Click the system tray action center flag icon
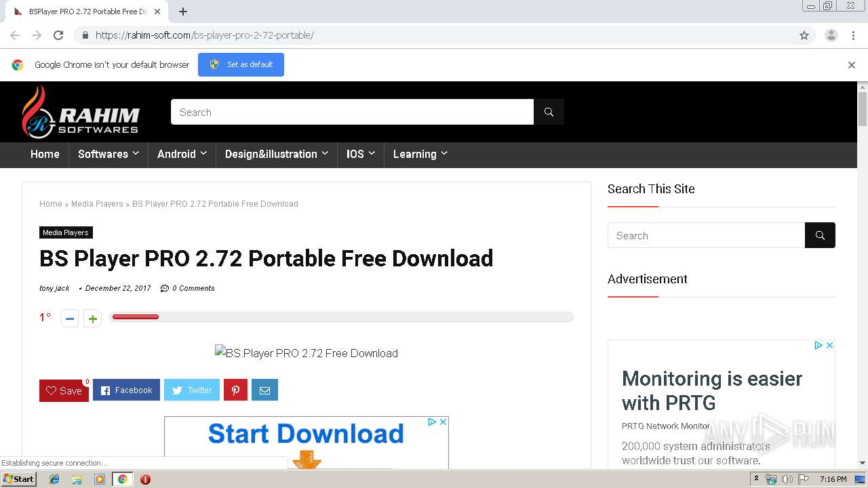 (803, 479)
